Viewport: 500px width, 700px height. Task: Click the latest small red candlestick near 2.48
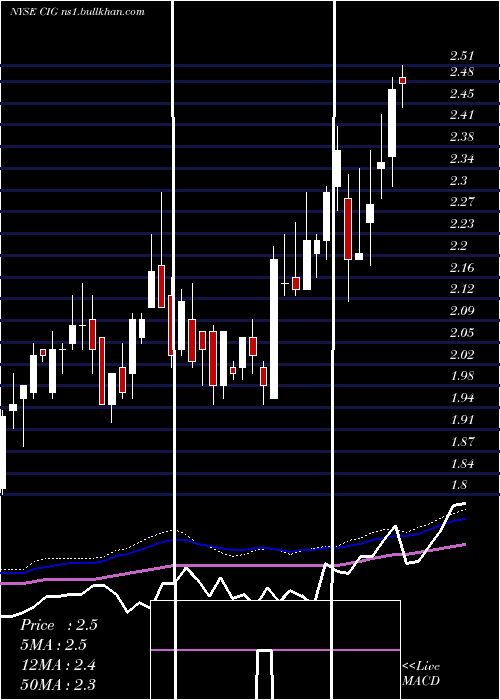[x=402, y=80]
